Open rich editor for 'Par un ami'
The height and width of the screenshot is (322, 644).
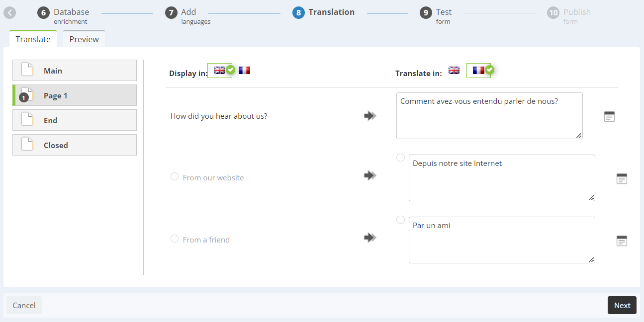[x=622, y=241]
